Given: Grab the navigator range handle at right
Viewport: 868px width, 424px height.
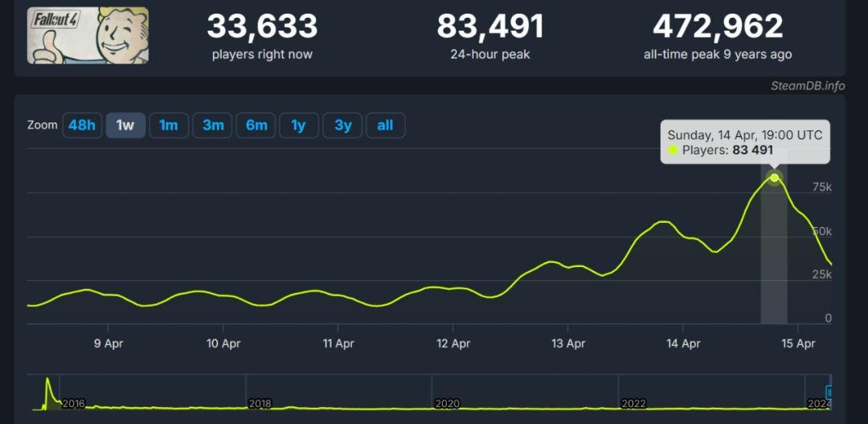Looking at the screenshot, I should pyautogui.click(x=829, y=393).
